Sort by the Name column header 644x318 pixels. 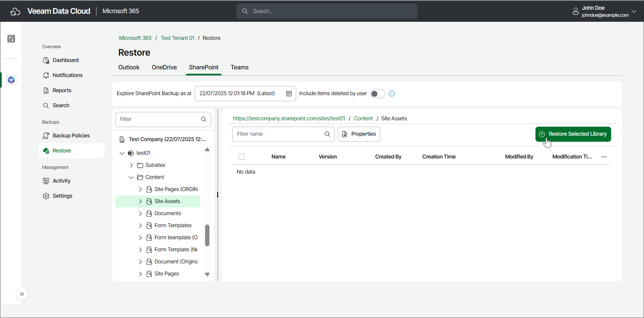pyautogui.click(x=278, y=157)
